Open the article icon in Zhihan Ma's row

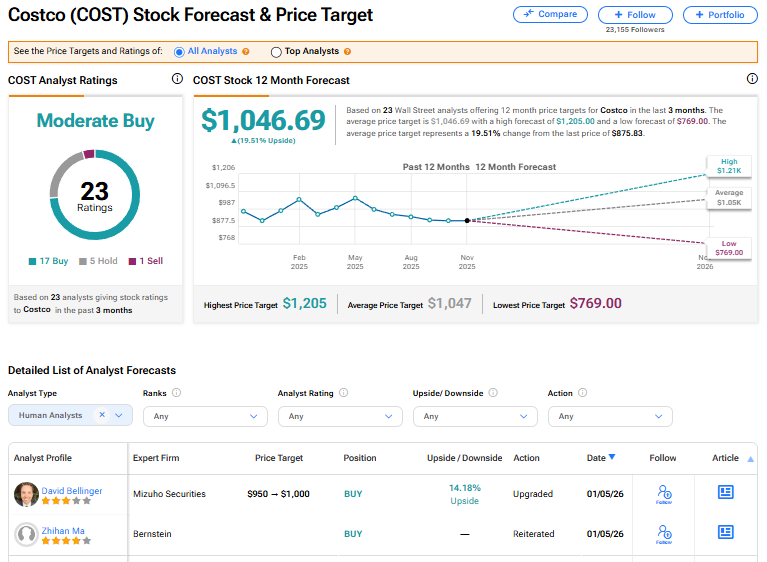[726, 533]
